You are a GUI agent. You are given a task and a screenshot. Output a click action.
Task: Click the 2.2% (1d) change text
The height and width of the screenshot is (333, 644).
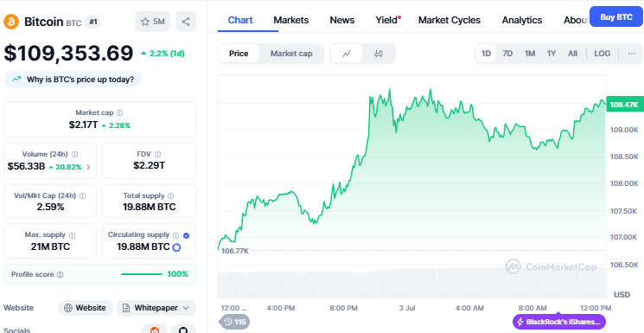tap(163, 54)
